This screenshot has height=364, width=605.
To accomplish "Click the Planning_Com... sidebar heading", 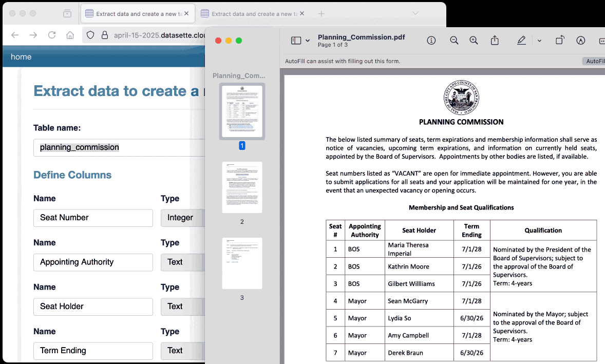I will click(239, 75).
